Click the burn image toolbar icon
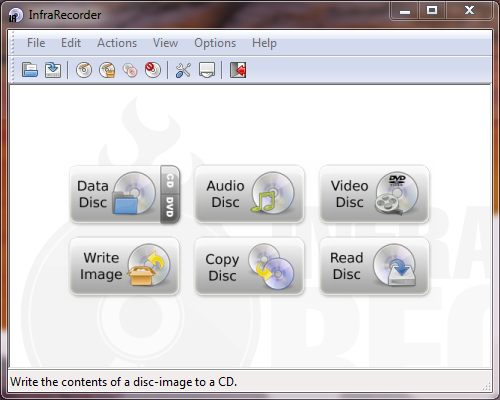The width and height of the screenshot is (500, 400). (107, 70)
